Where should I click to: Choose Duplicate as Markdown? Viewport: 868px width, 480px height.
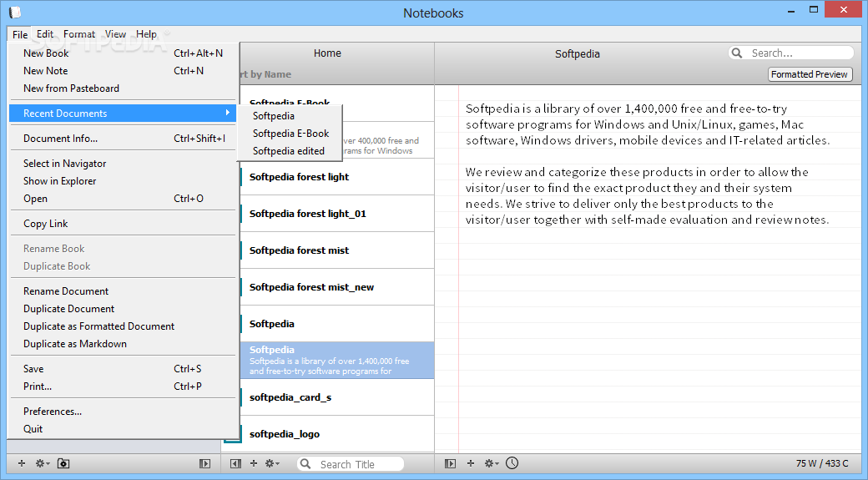tap(124, 344)
